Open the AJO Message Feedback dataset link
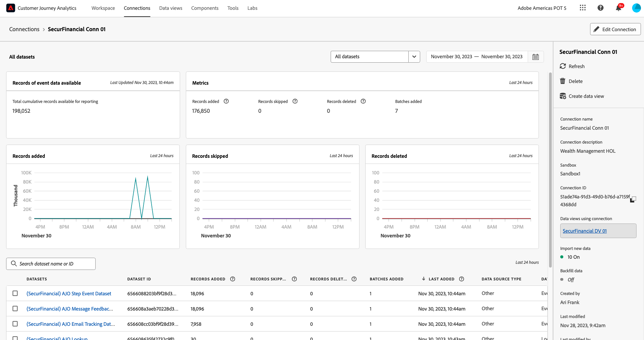Viewport: 644px width, 340px height. click(x=70, y=309)
